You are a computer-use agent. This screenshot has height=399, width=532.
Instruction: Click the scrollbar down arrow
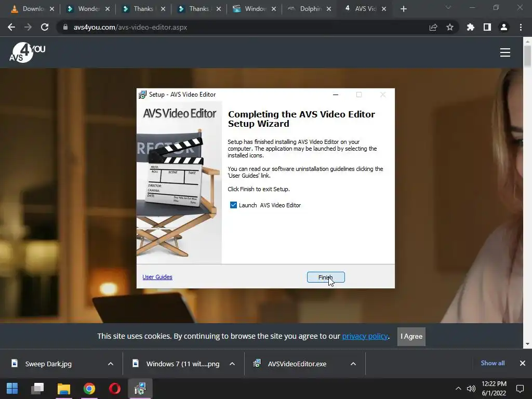click(x=527, y=344)
